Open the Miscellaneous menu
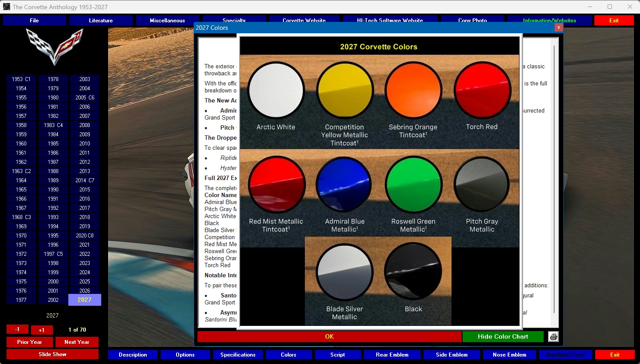Image resolution: width=640 pixels, height=364 pixels. [167, 21]
